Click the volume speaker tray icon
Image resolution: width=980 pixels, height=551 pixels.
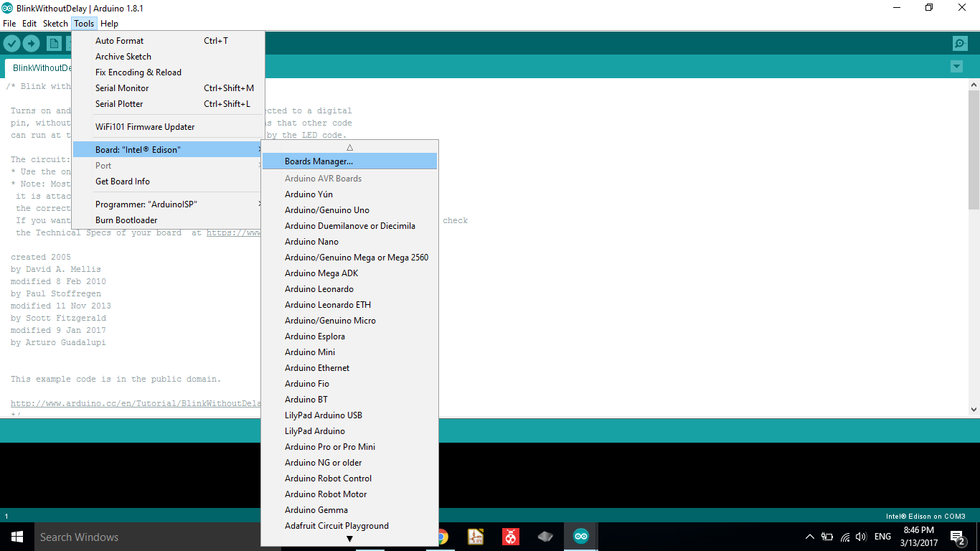click(x=862, y=537)
